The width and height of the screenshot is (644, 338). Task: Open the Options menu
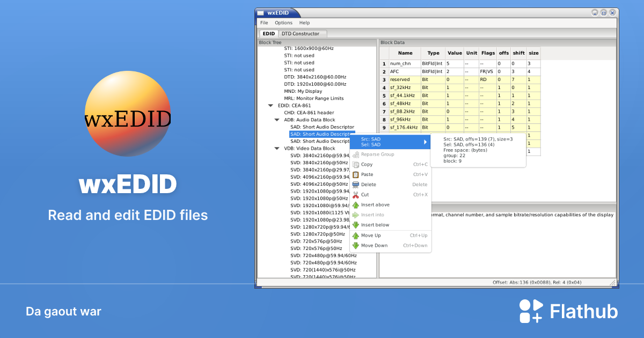[283, 23]
